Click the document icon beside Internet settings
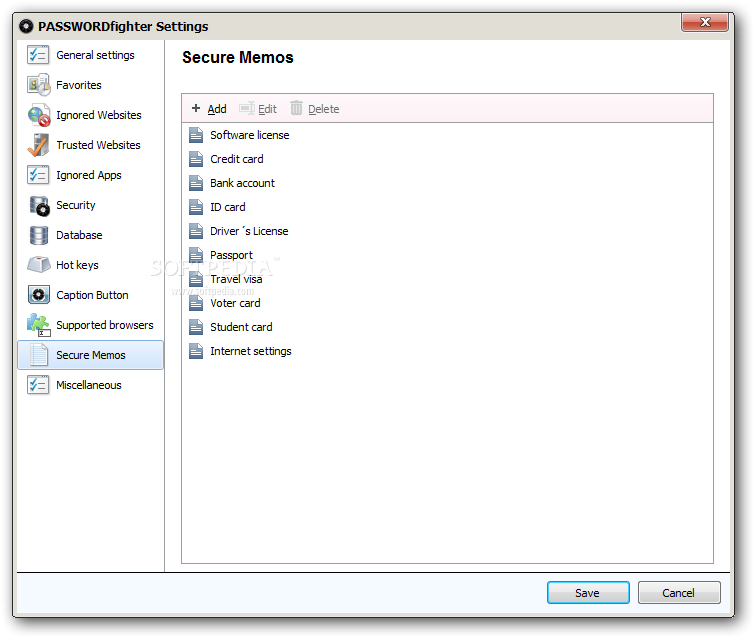The width and height of the screenshot is (755, 638). (196, 352)
